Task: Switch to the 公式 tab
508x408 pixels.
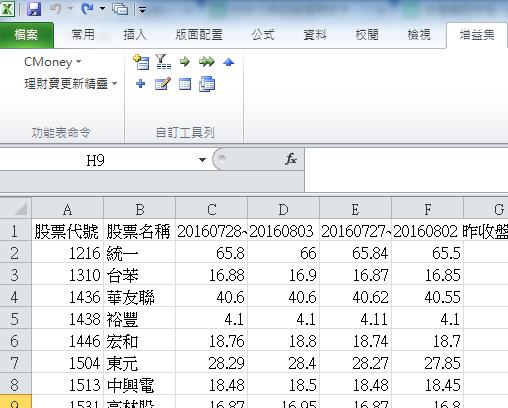Action: 263,35
